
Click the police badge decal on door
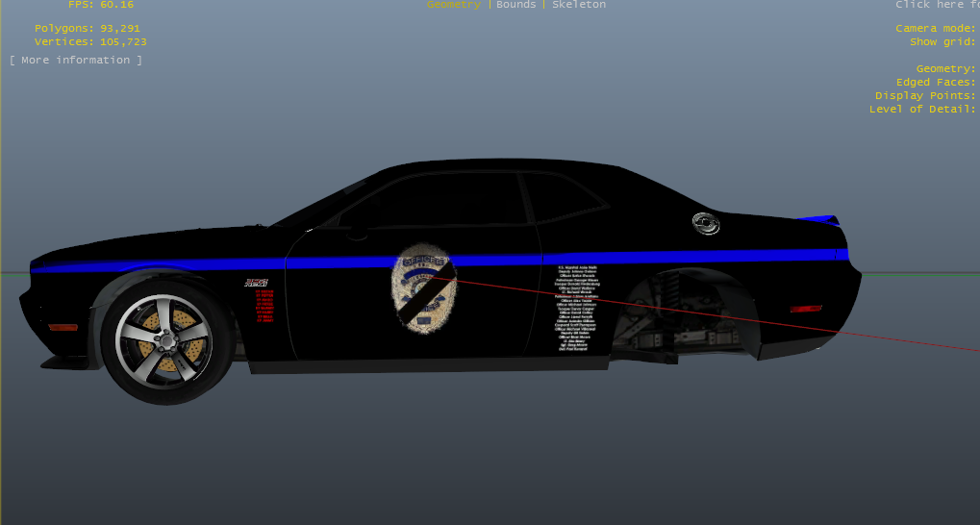(424, 288)
